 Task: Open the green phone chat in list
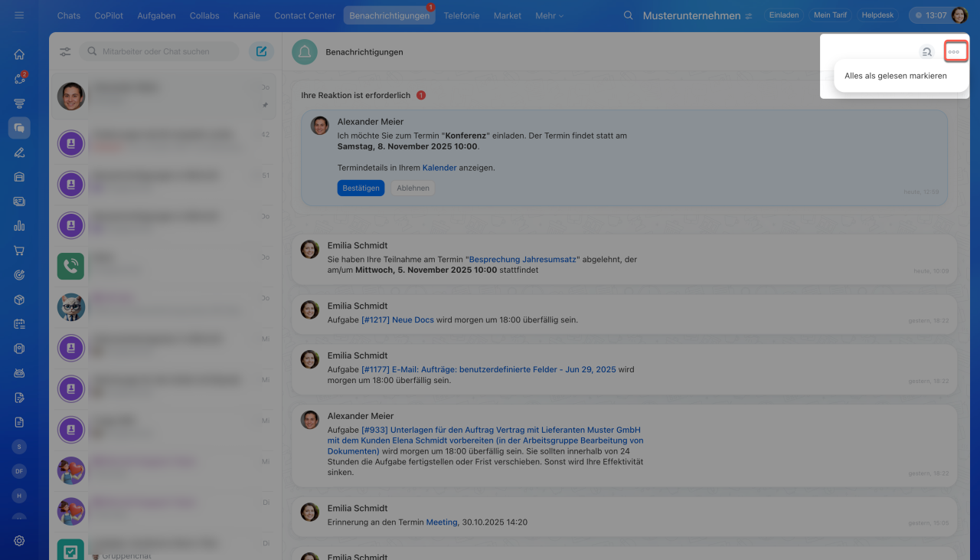(x=70, y=266)
